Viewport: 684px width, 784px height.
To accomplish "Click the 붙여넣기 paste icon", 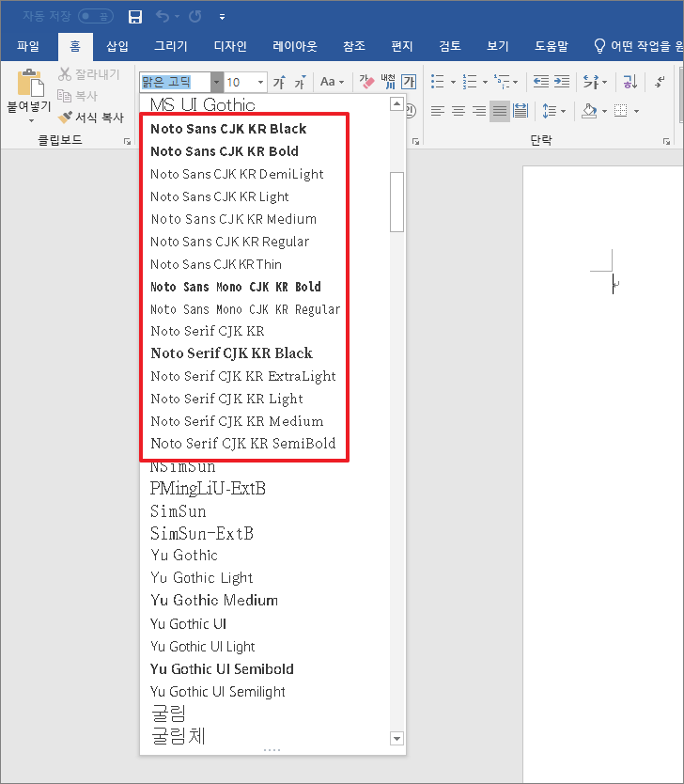I will (30, 83).
